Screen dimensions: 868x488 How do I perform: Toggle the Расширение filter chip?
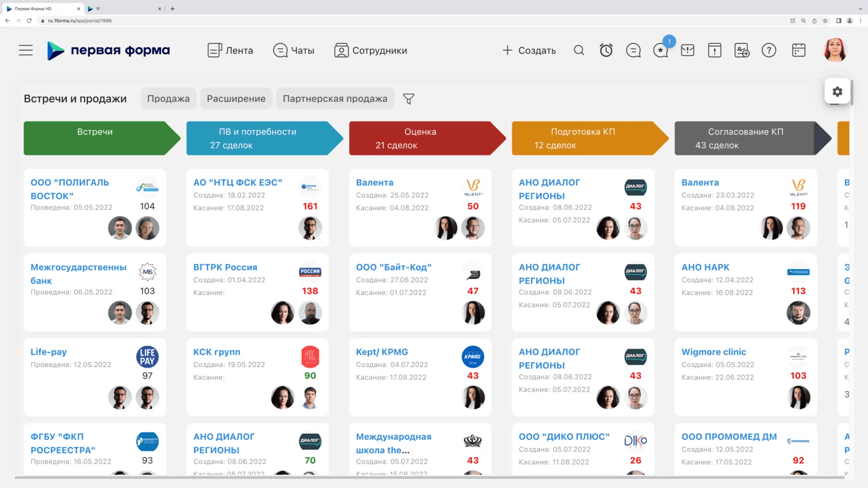[236, 99]
